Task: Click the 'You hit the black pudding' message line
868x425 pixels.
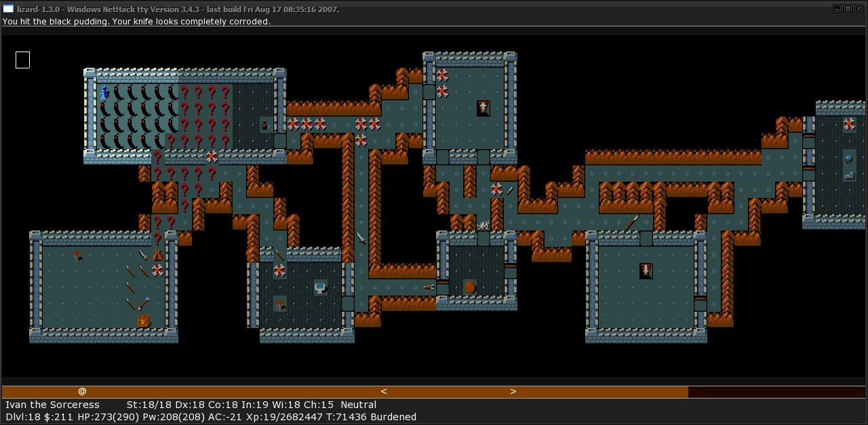Action: pyautogui.click(x=136, y=22)
